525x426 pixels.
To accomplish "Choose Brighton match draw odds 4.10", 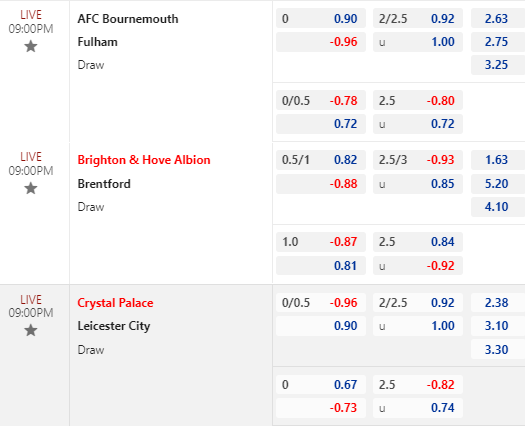I will click(x=498, y=207).
